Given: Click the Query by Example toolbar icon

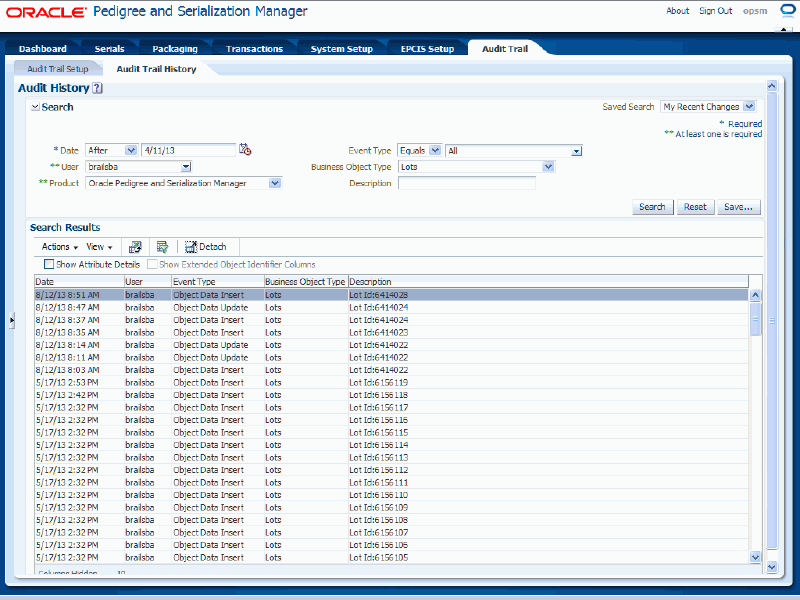Looking at the screenshot, I should click(162, 247).
